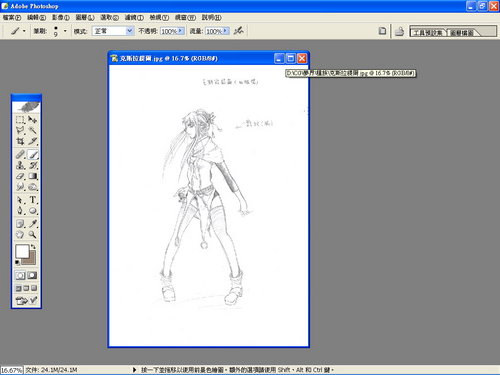The image size is (500, 375).
Task: Open the 影像(I) menu
Action: [61, 17]
